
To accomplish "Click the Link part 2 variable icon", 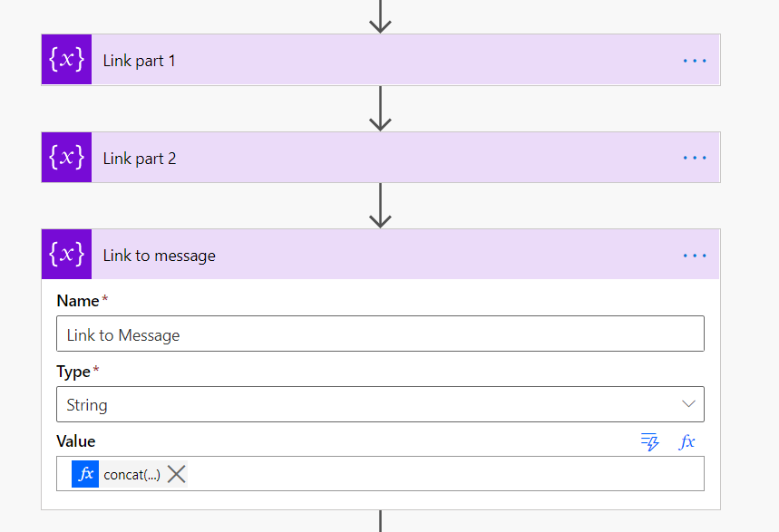I will [x=66, y=158].
